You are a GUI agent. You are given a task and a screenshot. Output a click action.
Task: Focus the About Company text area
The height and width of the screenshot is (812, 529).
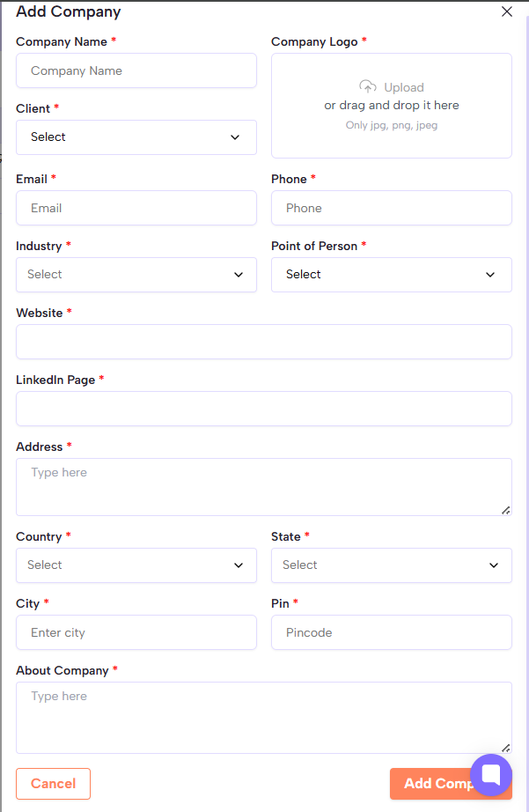(264, 717)
